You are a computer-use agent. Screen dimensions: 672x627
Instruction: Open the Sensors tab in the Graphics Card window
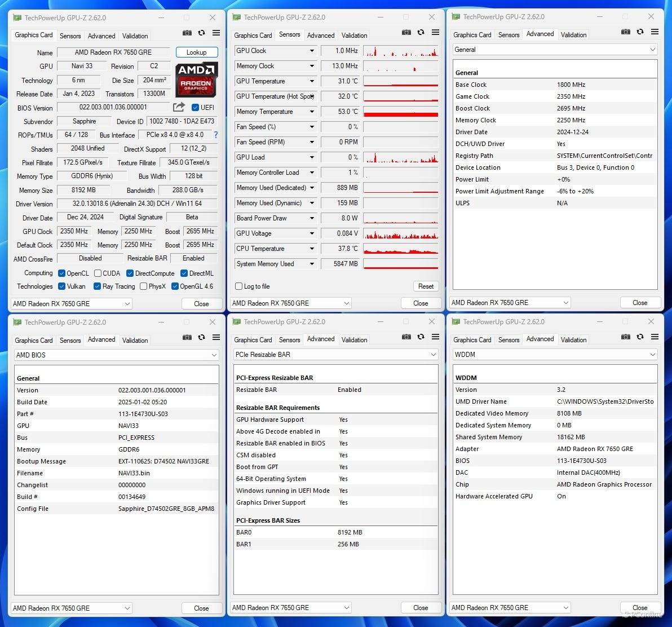[70, 36]
